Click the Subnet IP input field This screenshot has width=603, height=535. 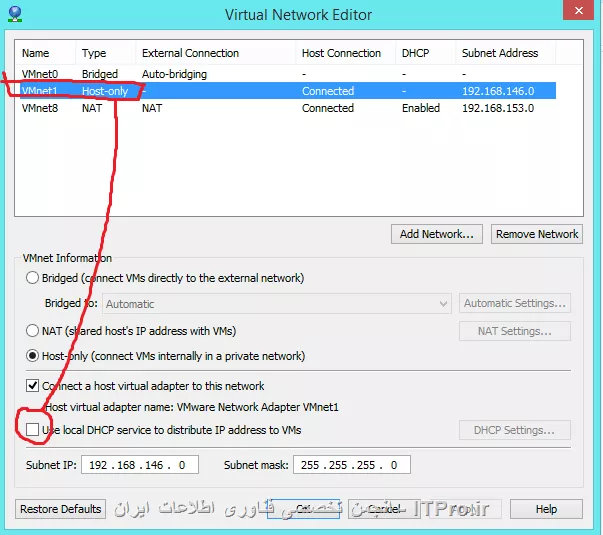pyautogui.click(x=140, y=465)
